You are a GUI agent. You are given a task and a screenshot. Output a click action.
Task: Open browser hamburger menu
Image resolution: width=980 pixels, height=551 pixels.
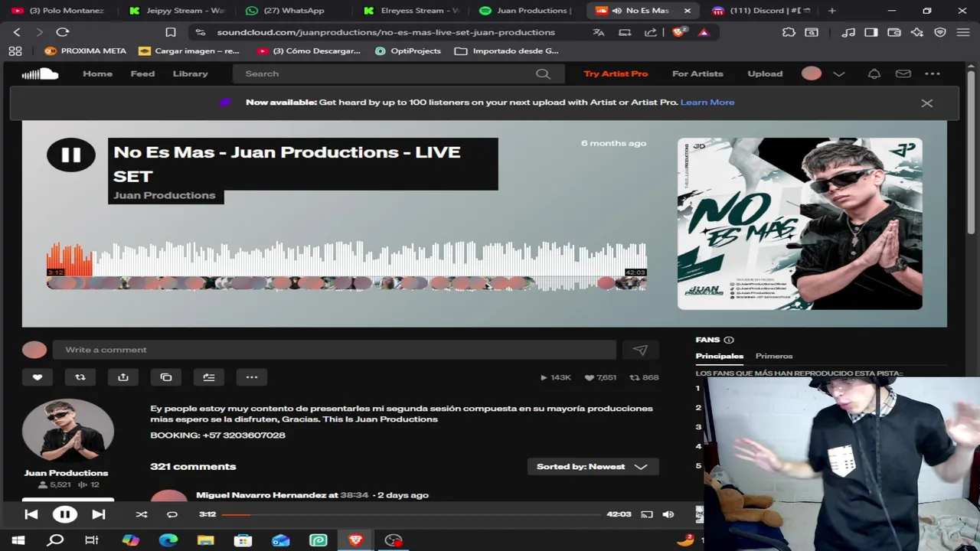[x=963, y=32]
